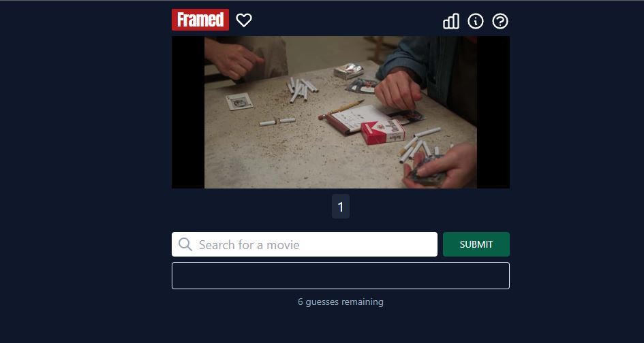The image size is (644, 343).
Task: Select frame number 1 button
Action: [341, 206]
